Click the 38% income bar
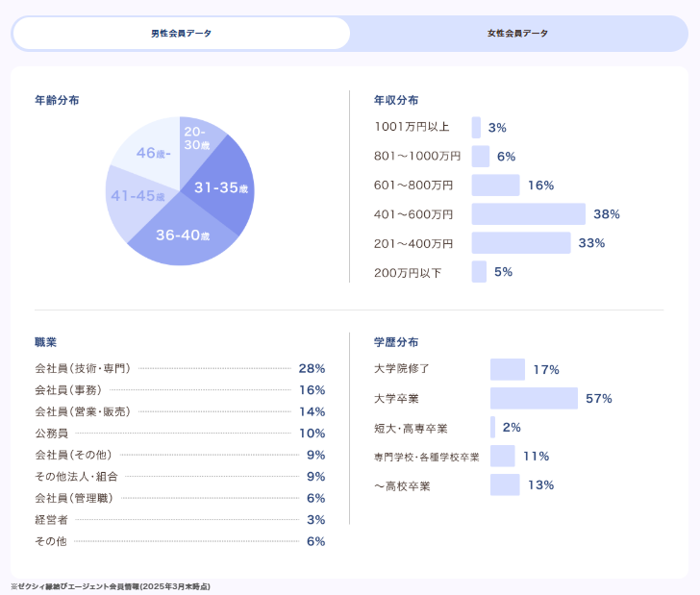Screen dimensions: 700x595 pyautogui.click(x=529, y=214)
